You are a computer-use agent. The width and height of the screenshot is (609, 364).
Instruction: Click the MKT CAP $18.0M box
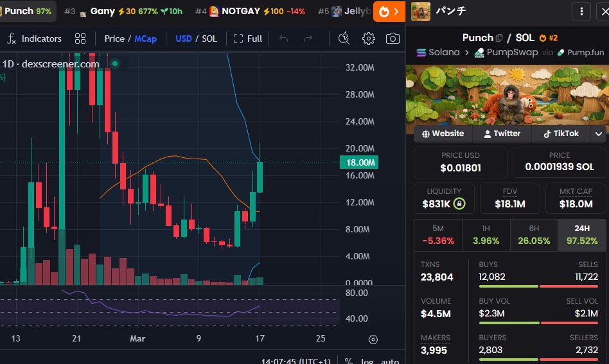(576, 198)
